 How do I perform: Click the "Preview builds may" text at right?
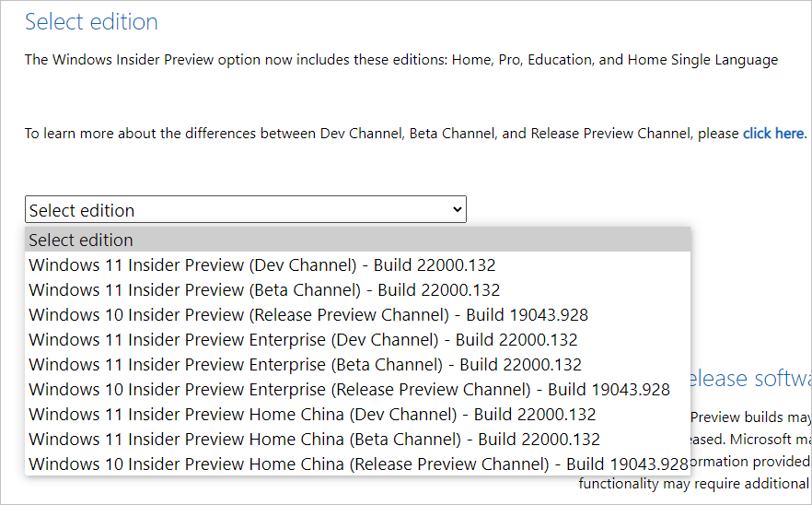(750, 417)
